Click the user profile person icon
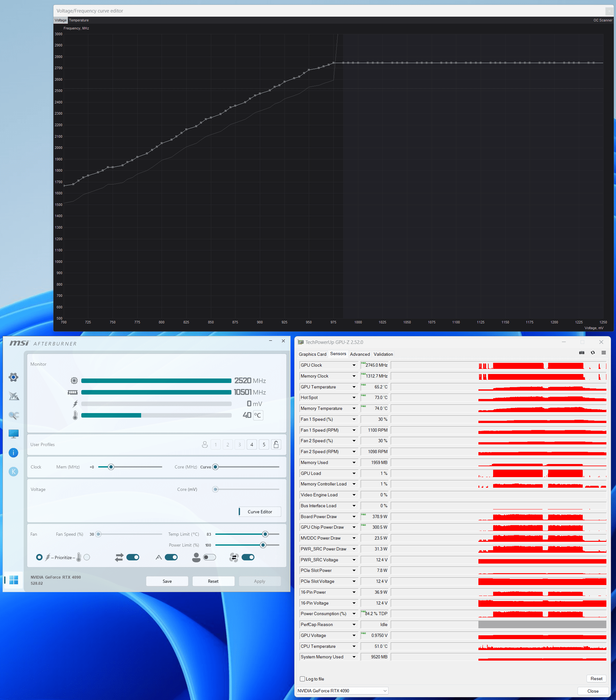The width and height of the screenshot is (616, 700). (205, 444)
